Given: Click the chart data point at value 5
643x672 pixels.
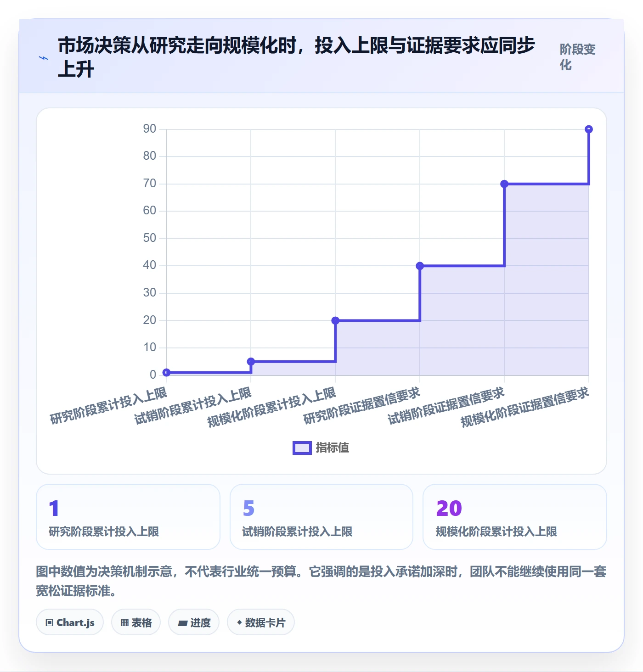Looking at the screenshot, I should click(251, 362).
